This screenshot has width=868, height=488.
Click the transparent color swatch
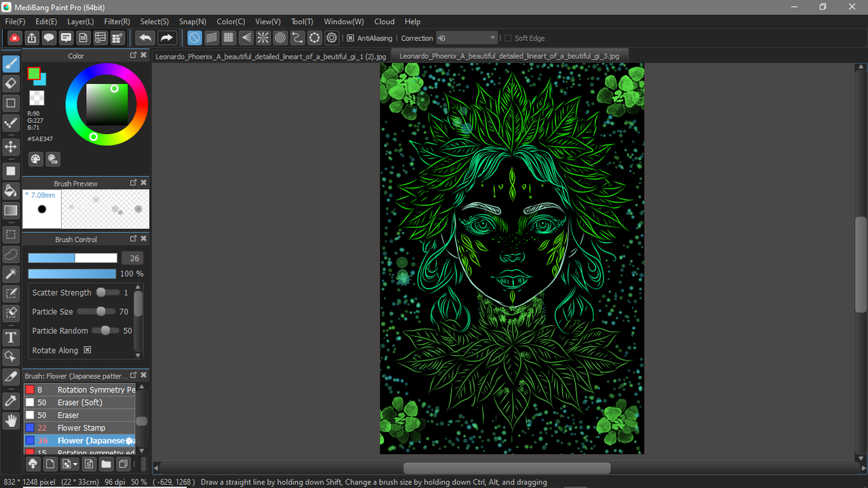coord(37,99)
